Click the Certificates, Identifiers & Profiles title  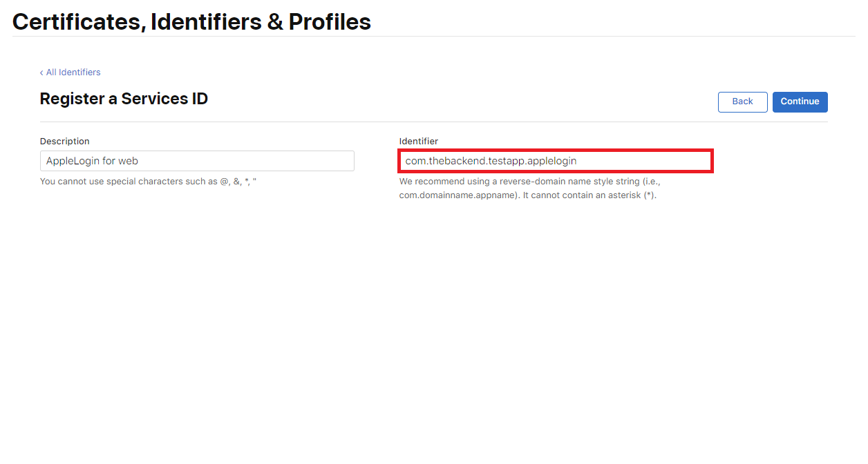[x=191, y=21]
